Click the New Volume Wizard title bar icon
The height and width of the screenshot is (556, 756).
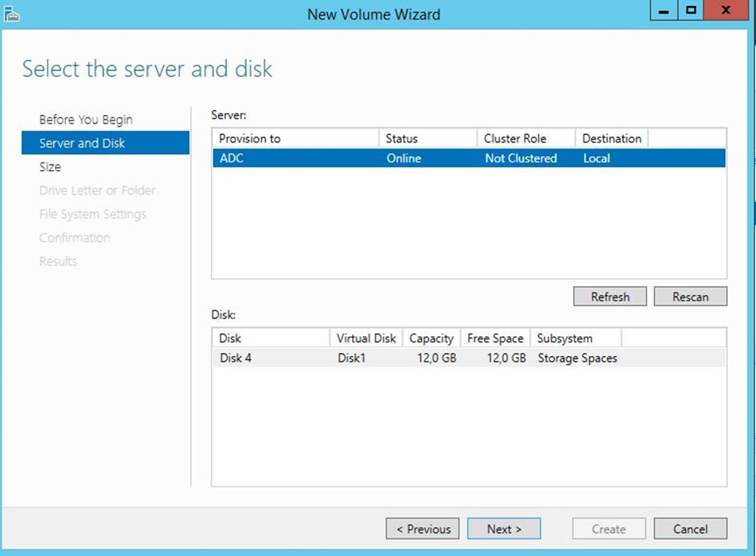click(x=11, y=14)
